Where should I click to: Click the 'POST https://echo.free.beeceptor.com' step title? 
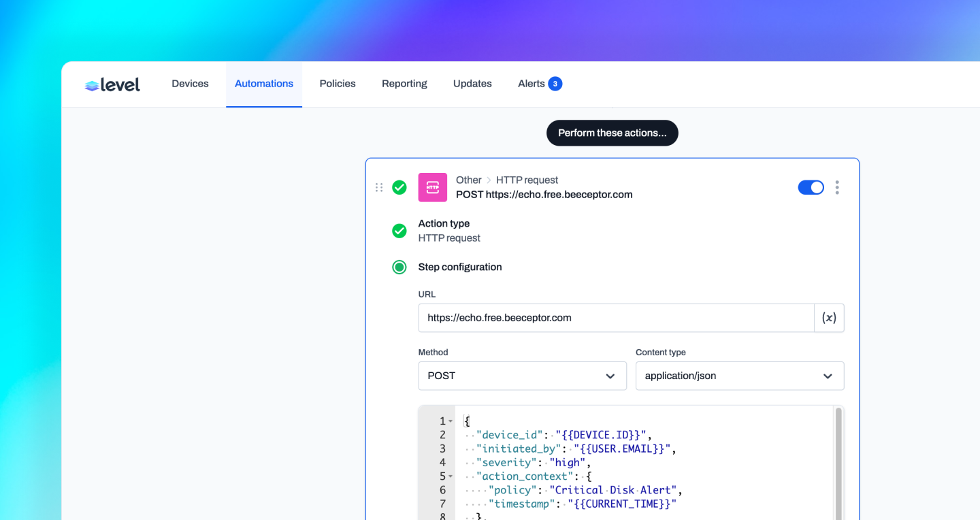click(544, 195)
